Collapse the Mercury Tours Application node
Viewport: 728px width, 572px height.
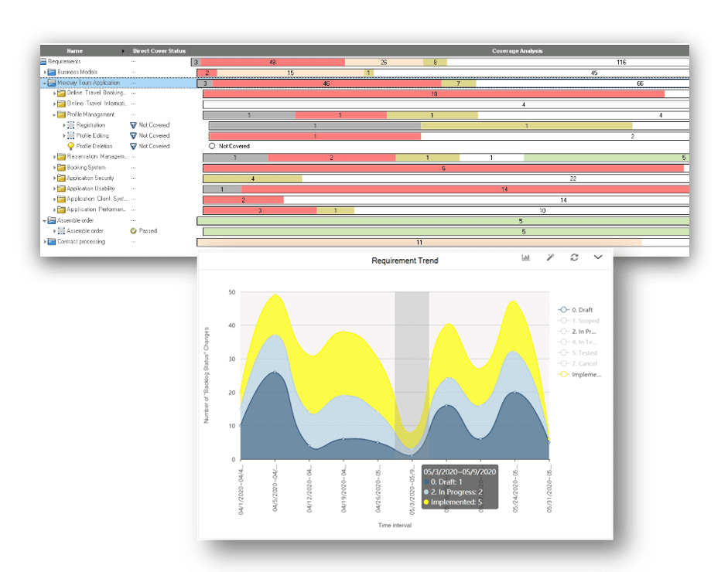coord(45,83)
